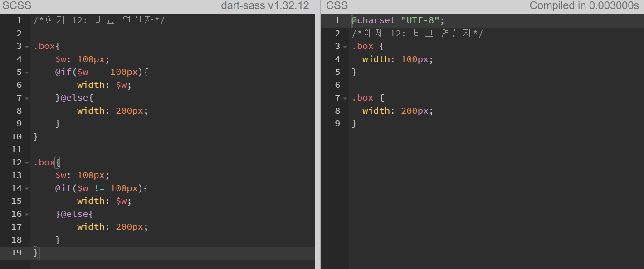Click the Compiled in 0.003000s status text
This screenshot has width=644, height=269.
coord(584,6)
